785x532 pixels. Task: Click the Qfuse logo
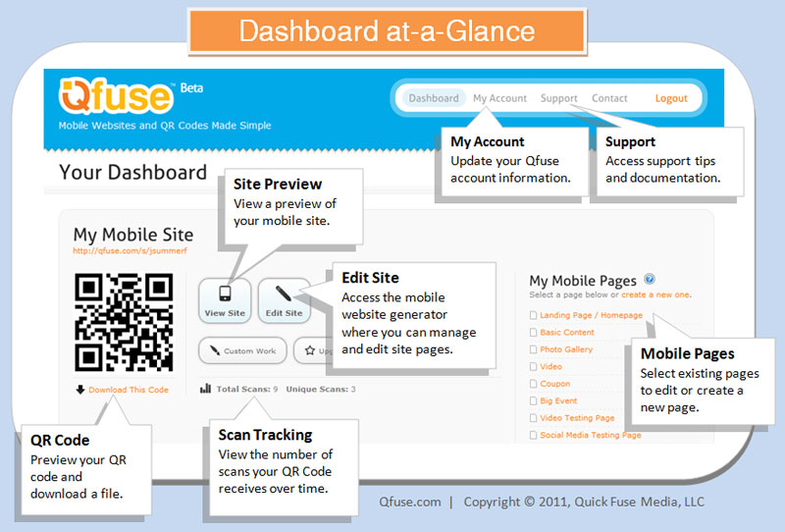pyautogui.click(x=116, y=95)
